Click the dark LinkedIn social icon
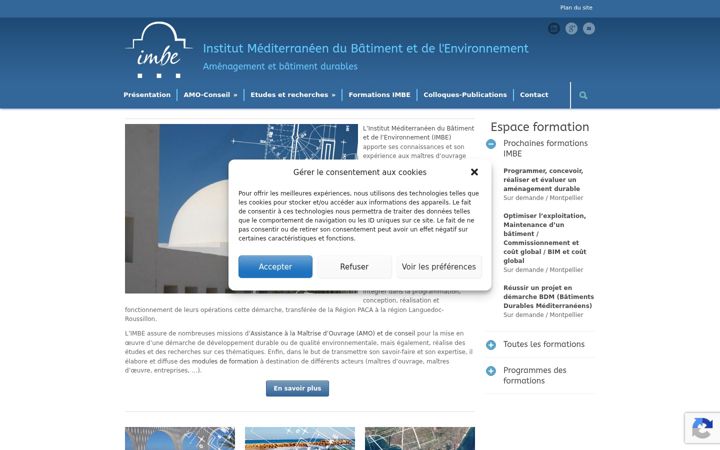Image resolution: width=720 pixels, height=450 pixels. [x=554, y=28]
